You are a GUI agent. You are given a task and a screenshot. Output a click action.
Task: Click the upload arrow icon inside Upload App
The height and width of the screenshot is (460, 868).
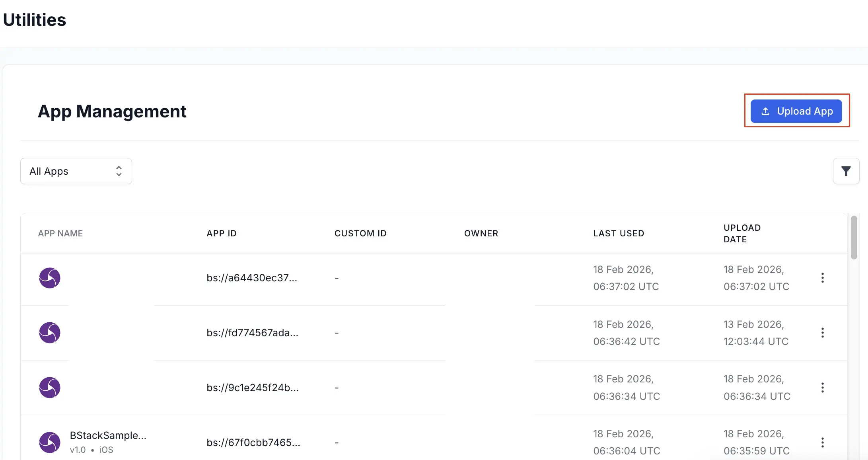pos(765,111)
